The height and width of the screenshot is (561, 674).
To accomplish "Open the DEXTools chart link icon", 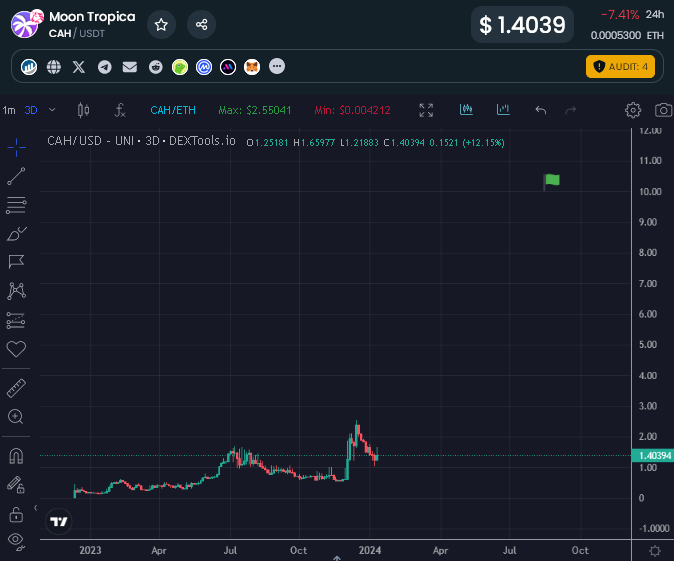I will (29, 67).
